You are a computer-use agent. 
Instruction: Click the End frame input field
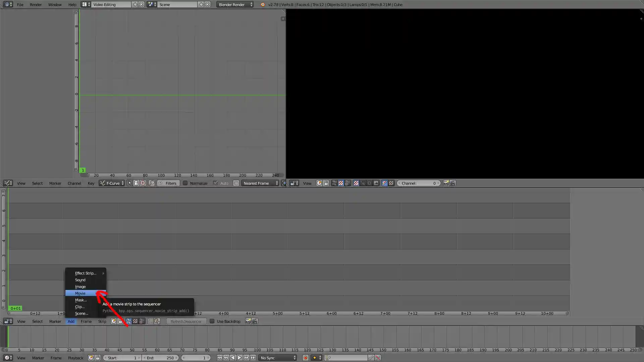pyautogui.click(x=160, y=358)
